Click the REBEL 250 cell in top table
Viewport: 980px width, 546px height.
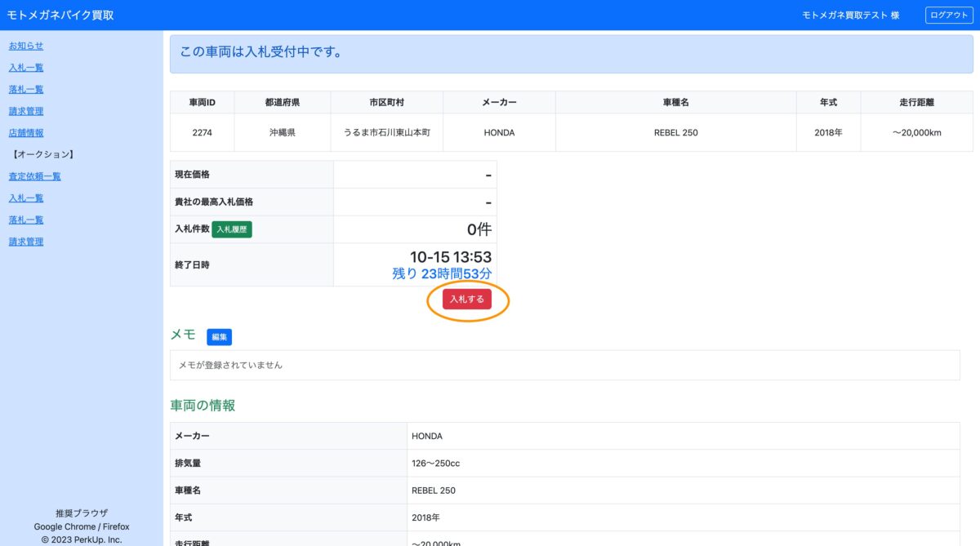click(675, 132)
